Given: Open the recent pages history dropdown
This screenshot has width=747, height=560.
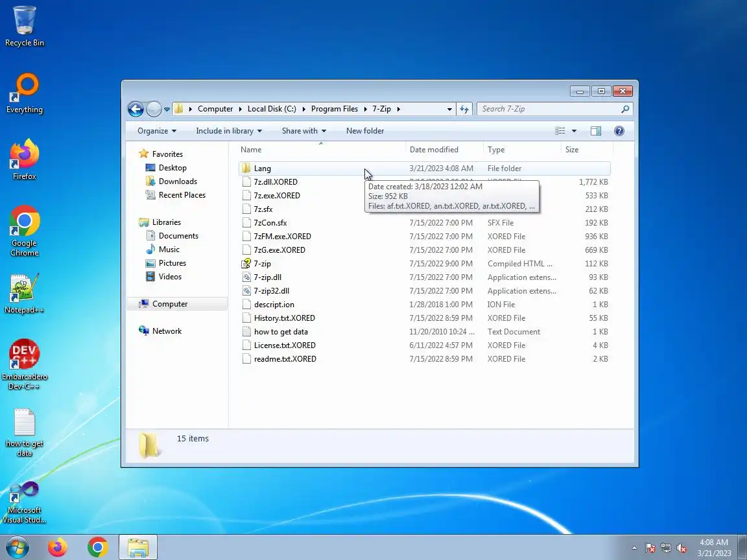Looking at the screenshot, I should pyautogui.click(x=167, y=110).
